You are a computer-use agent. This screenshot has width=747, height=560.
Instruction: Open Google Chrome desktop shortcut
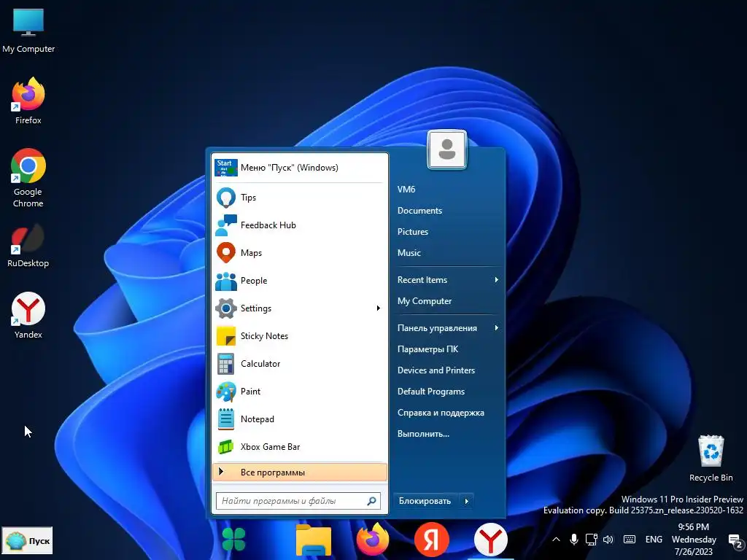28,178
